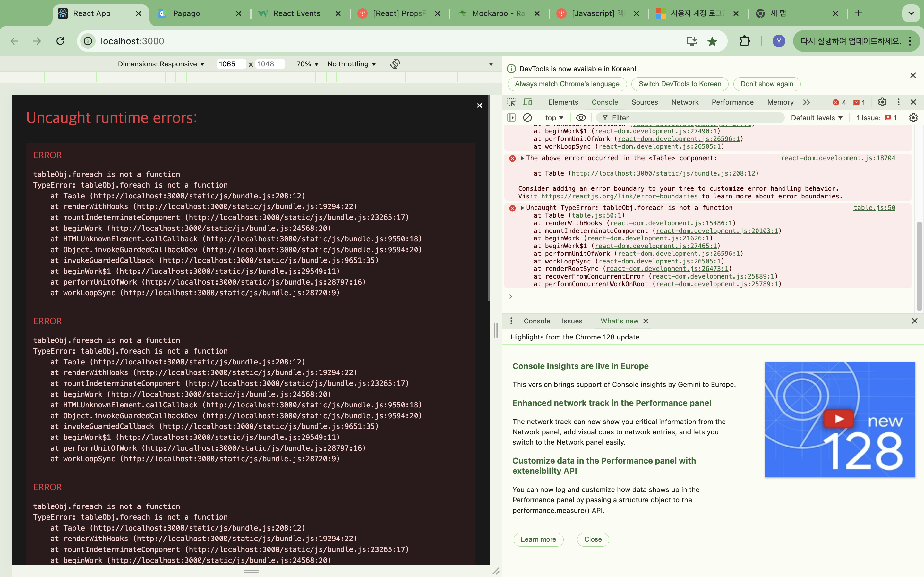Open the No throttling dropdown
Viewport: 924px width, 577px height.
pos(351,64)
